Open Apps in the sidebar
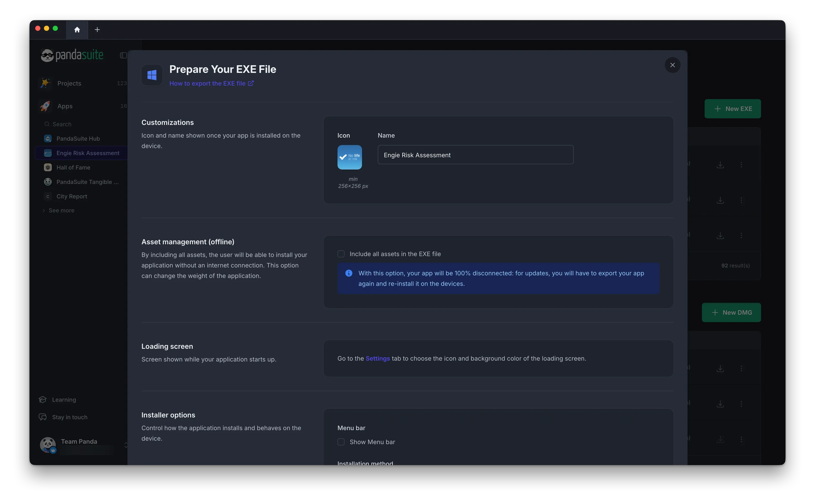 tap(82, 106)
